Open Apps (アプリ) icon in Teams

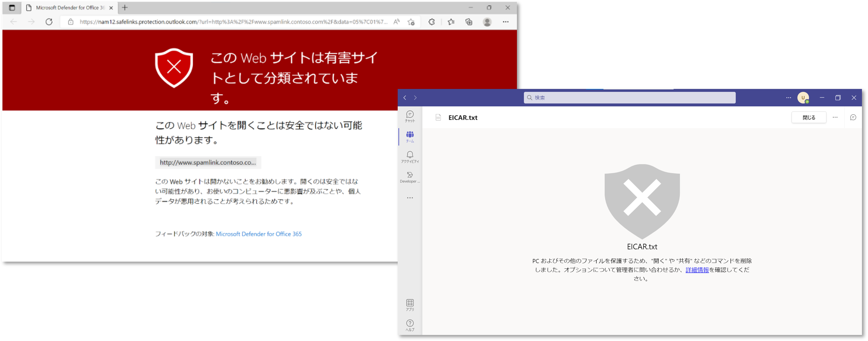[x=410, y=305]
